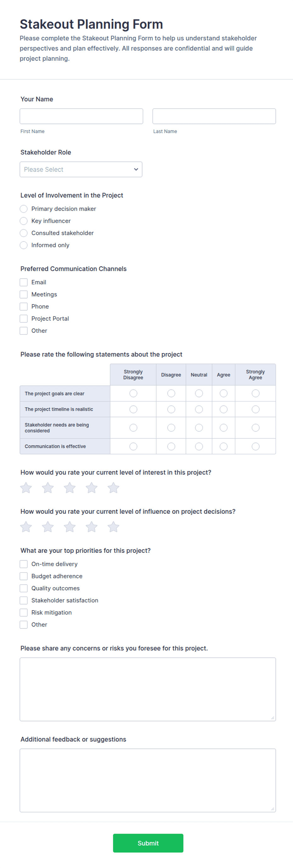Screen dimensions: 293x868
Task: Select Primary decision maker option
Action: tap(24, 209)
